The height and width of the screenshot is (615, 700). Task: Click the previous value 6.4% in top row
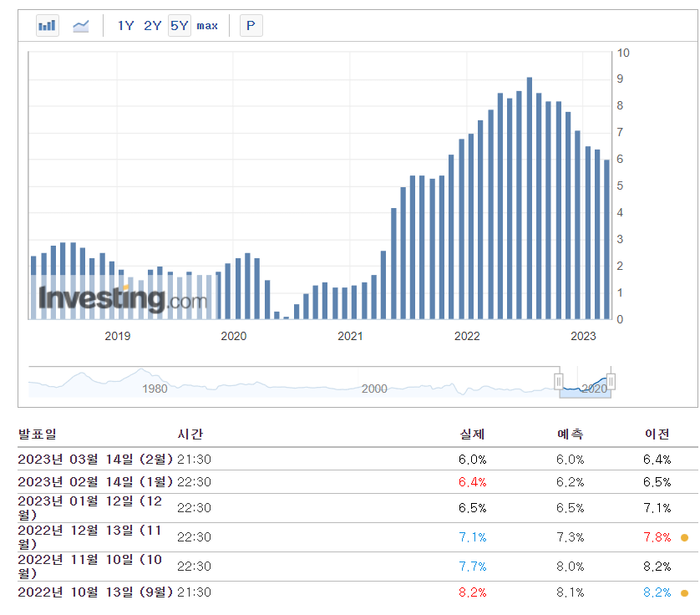[x=657, y=460]
